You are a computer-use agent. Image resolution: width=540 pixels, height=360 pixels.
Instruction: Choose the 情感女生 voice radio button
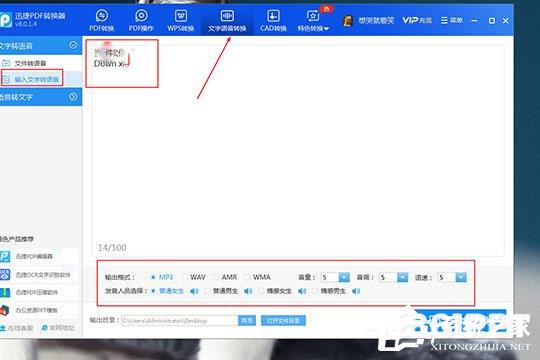pyautogui.click(x=261, y=291)
